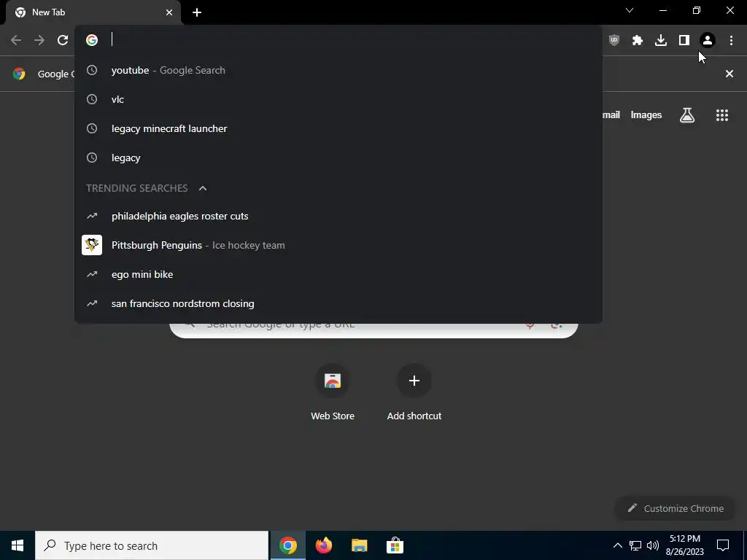This screenshot has height=560, width=747.
Task: Choose the 'legacy' history suggestion
Action: (x=338, y=157)
